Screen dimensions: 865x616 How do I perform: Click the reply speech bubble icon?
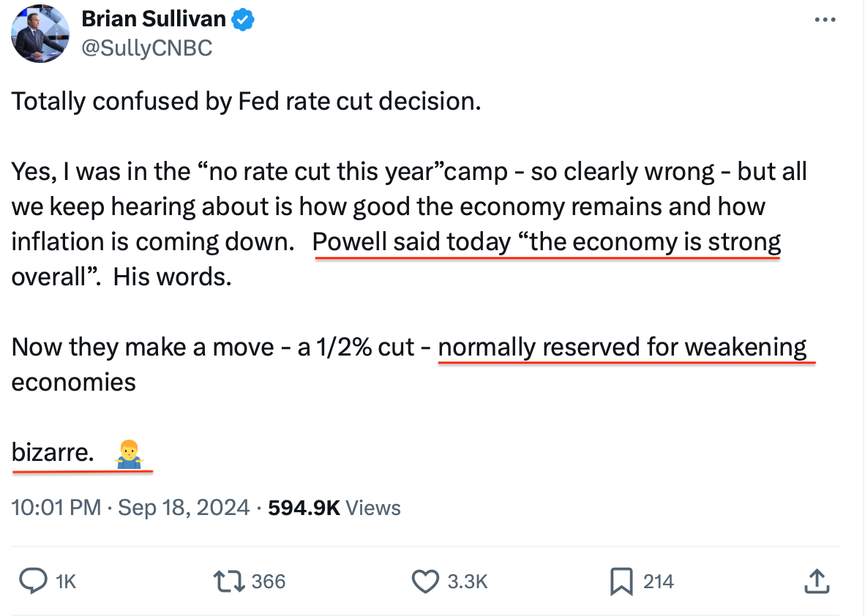coord(33,582)
